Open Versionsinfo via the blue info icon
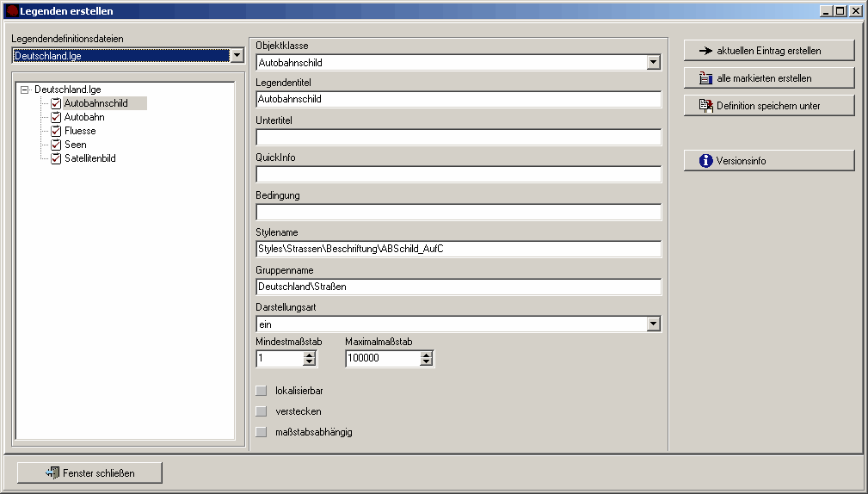868x494 pixels. tap(706, 161)
